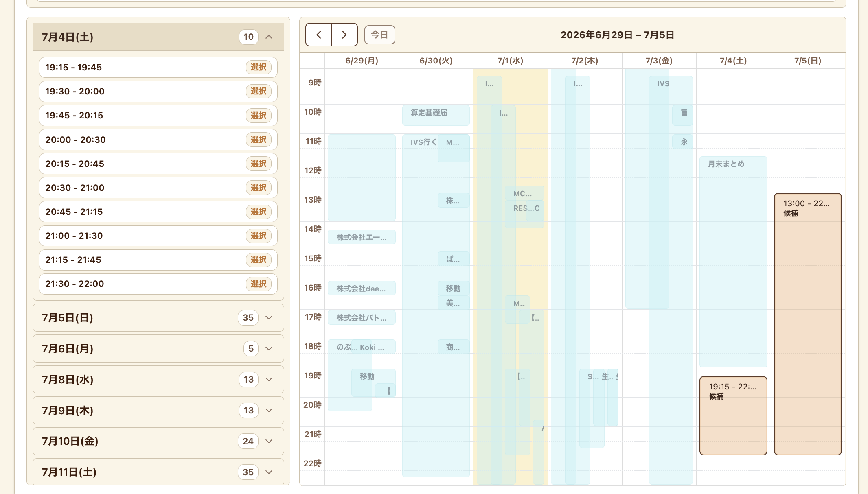
Task: Open the Koki ... event at 18時
Action: (x=373, y=347)
